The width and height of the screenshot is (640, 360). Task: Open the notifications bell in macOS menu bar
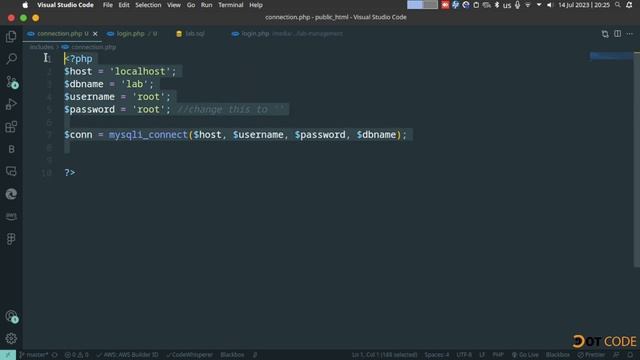(x=629, y=5)
